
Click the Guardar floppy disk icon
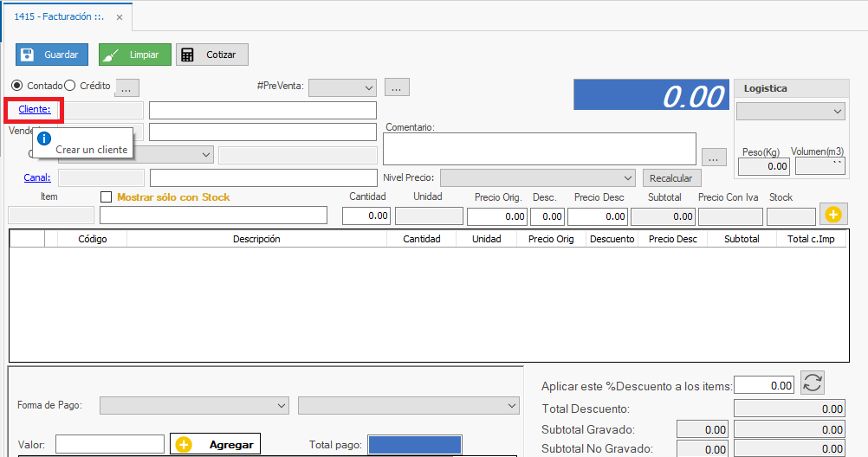[x=27, y=55]
